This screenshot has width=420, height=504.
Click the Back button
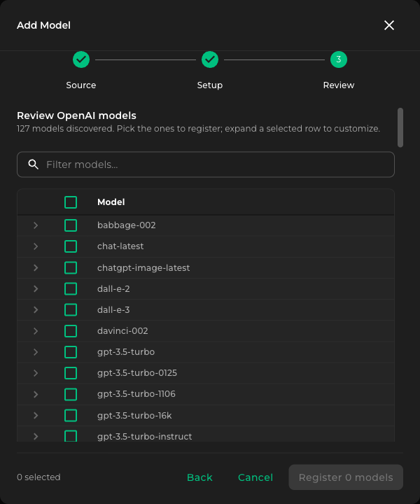[199, 477]
